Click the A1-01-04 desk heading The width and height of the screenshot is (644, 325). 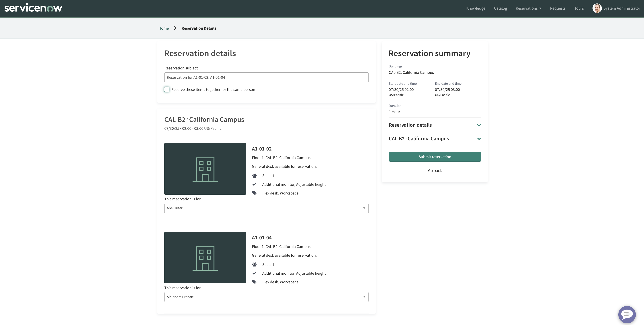[x=261, y=238]
